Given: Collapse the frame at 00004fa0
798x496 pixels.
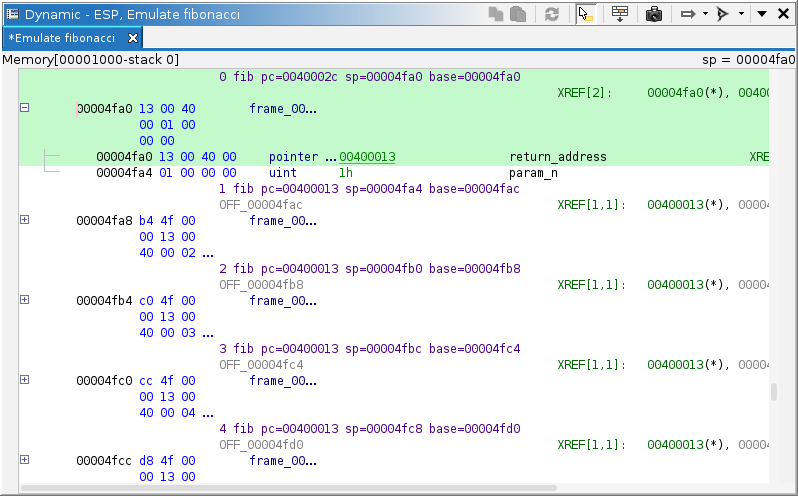Looking at the screenshot, I should 25,108.
